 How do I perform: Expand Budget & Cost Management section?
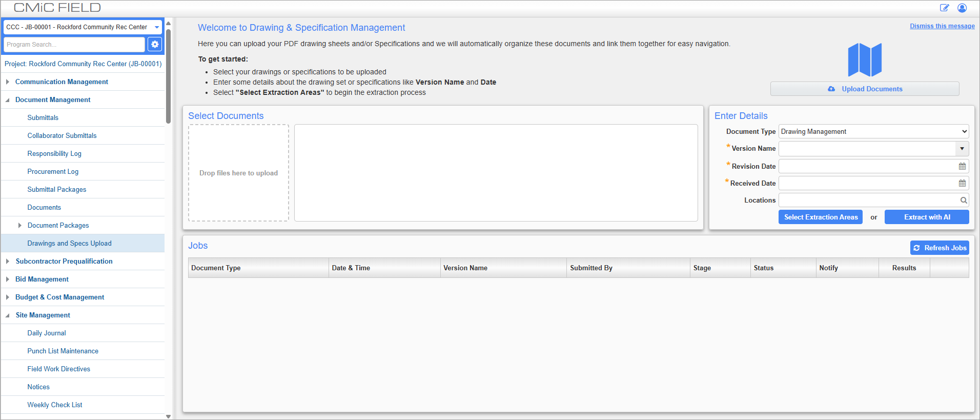pos(8,297)
